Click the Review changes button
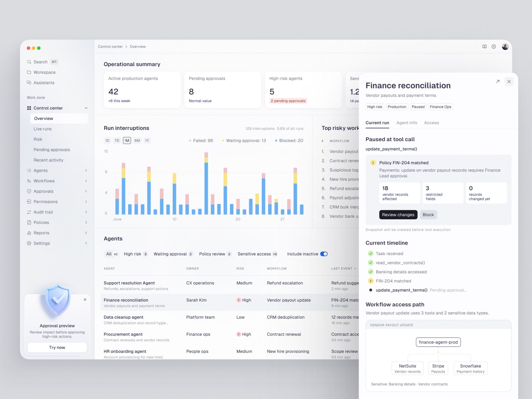This screenshot has width=532, height=399. click(398, 215)
